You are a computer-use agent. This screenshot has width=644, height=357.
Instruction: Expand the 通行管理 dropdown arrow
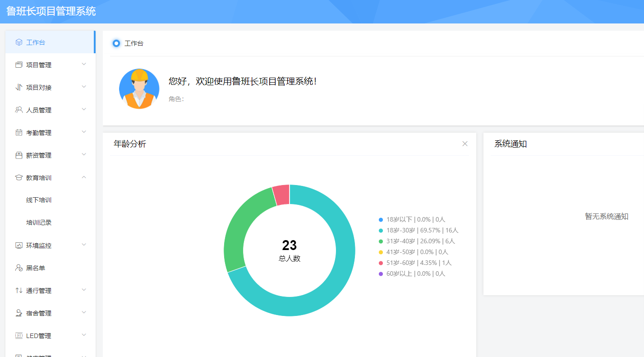point(84,290)
